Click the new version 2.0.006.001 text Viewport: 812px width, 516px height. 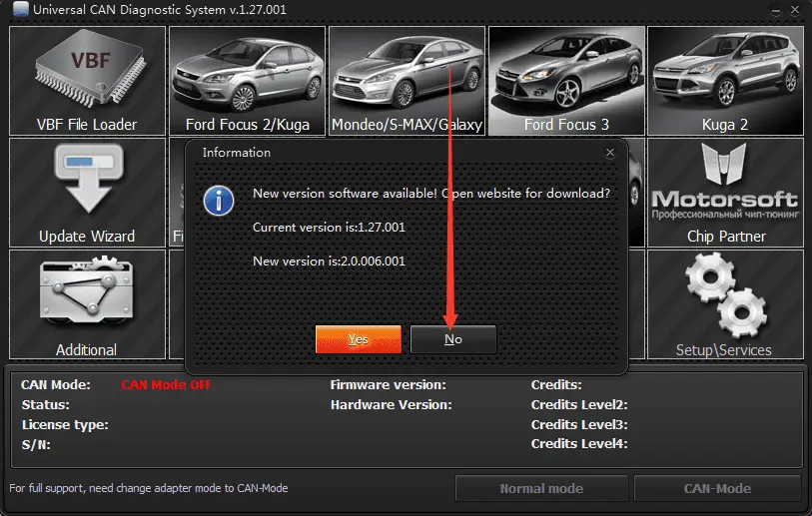330,260
